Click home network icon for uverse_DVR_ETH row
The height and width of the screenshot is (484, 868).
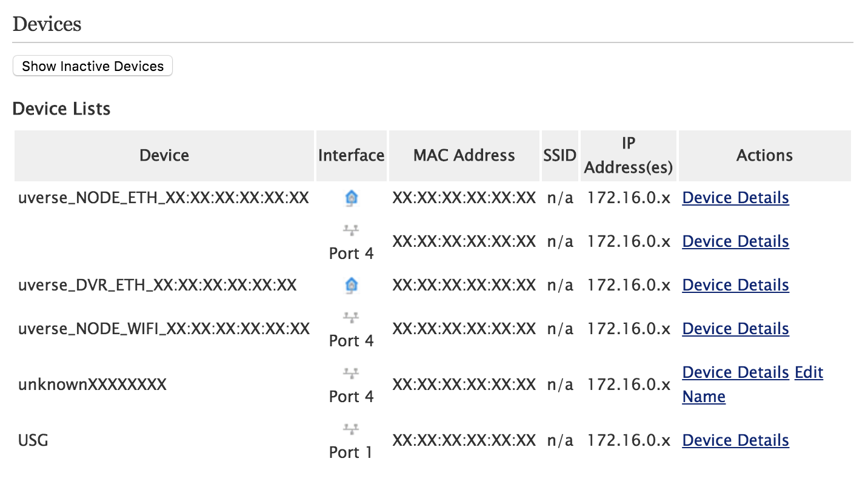[351, 285]
